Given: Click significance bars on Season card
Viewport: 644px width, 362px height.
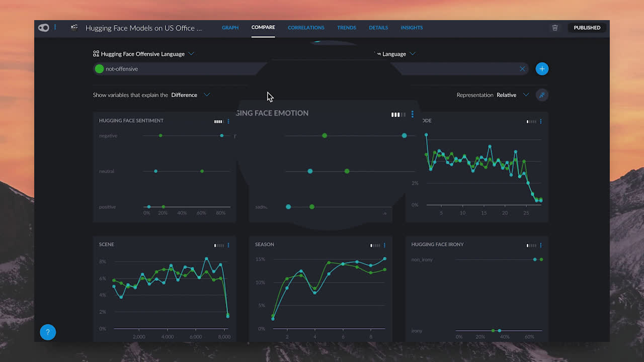Looking at the screenshot, I should pyautogui.click(x=375, y=245).
